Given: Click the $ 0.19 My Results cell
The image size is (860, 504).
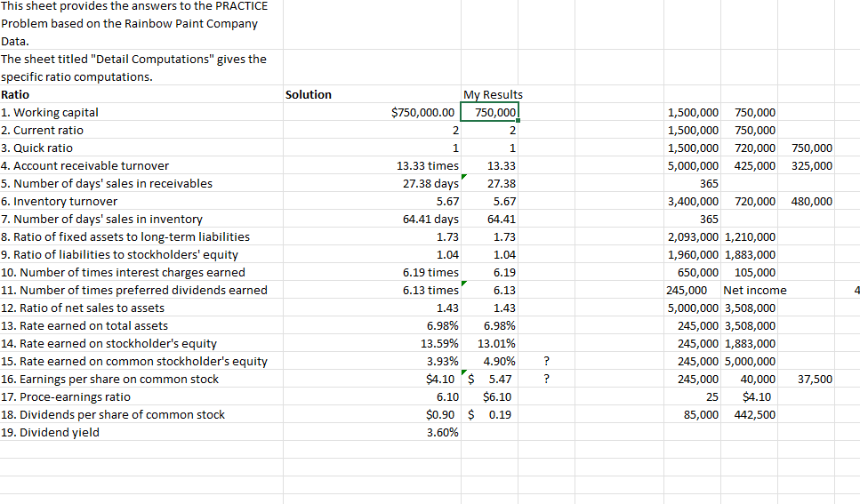Looking at the screenshot, I should [490, 414].
